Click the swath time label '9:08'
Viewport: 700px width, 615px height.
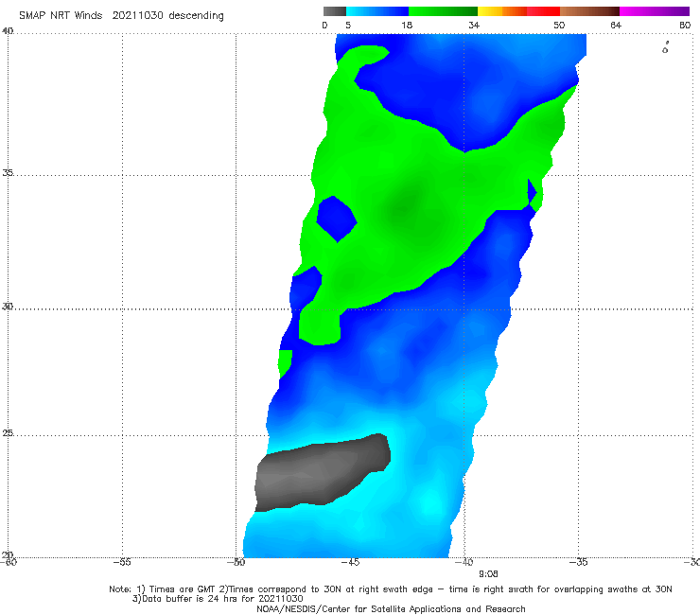(x=488, y=574)
